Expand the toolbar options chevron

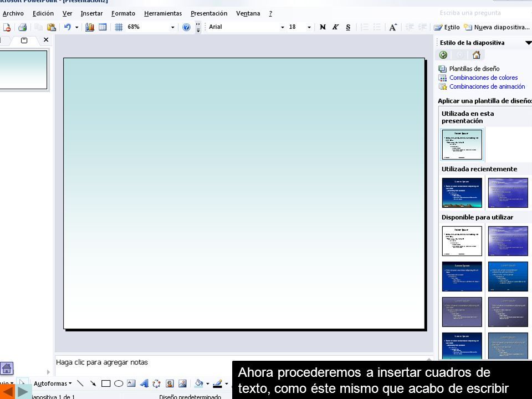coord(198,27)
